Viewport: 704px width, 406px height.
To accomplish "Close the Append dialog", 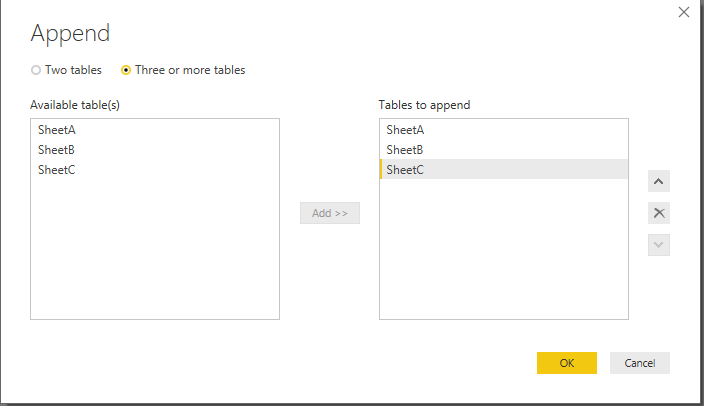I will coord(684,12).
